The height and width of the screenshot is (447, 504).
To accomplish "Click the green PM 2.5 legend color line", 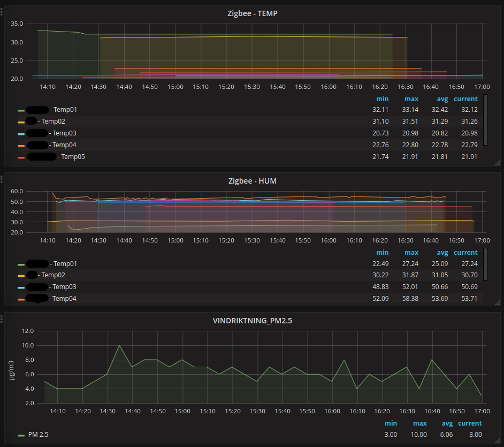I will [x=21, y=435].
